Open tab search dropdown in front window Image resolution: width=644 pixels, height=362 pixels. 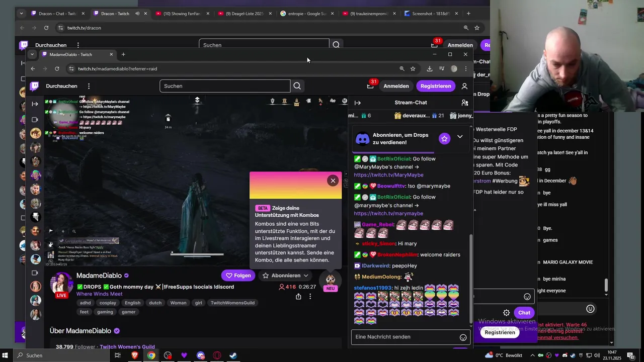point(32,54)
